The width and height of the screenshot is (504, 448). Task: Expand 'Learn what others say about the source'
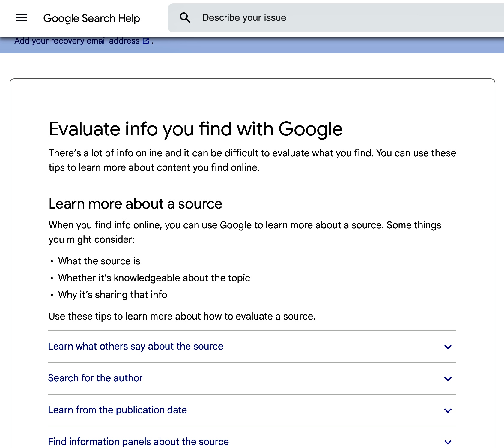[136, 346]
